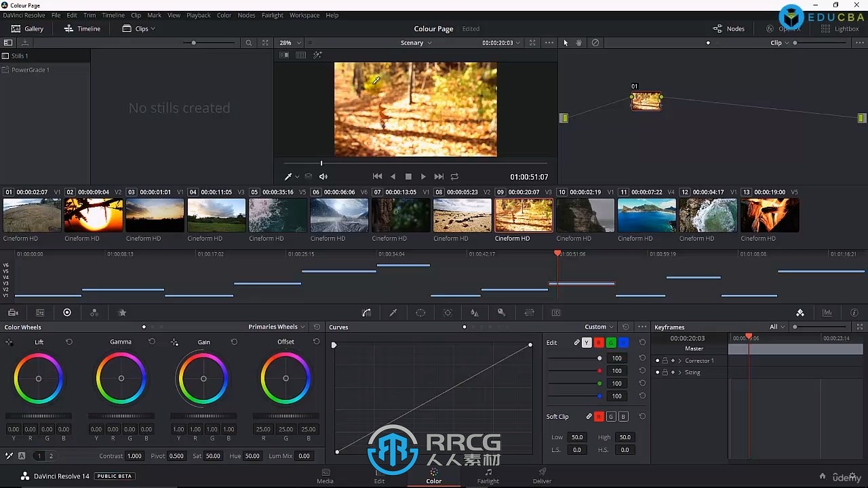Toggle the Timeline panel button
Viewport: 868px width, 488px height.
click(x=82, y=28)
